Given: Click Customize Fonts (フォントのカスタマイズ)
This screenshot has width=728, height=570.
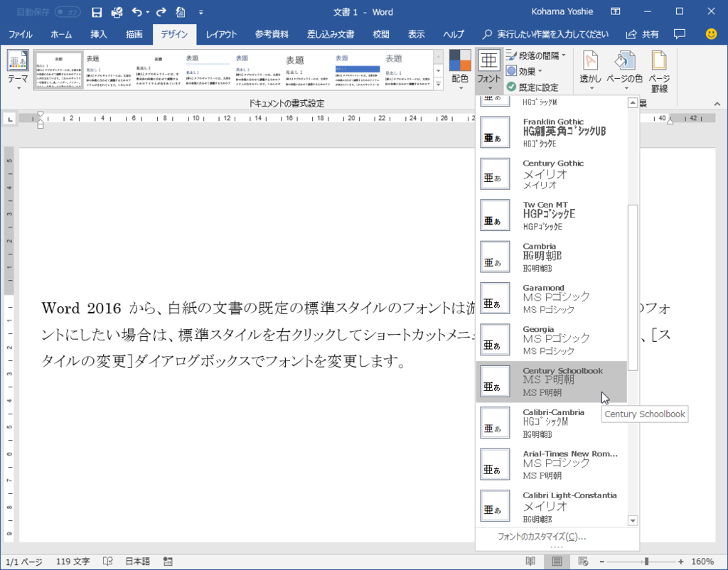Looking at the screenshot, I should 541,537.
